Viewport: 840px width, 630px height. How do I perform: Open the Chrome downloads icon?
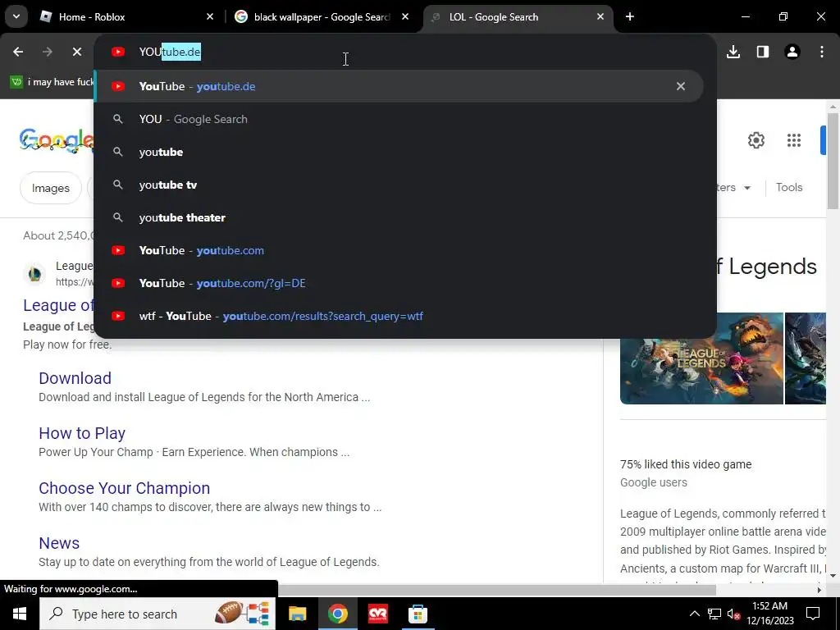pos(733,52)
